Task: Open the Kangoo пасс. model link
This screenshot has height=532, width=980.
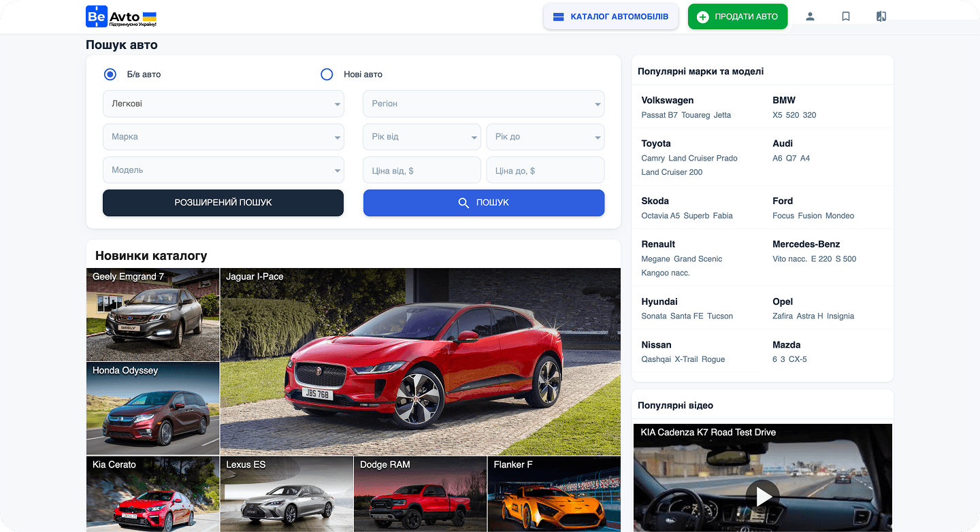Action: tap(666, 273)
